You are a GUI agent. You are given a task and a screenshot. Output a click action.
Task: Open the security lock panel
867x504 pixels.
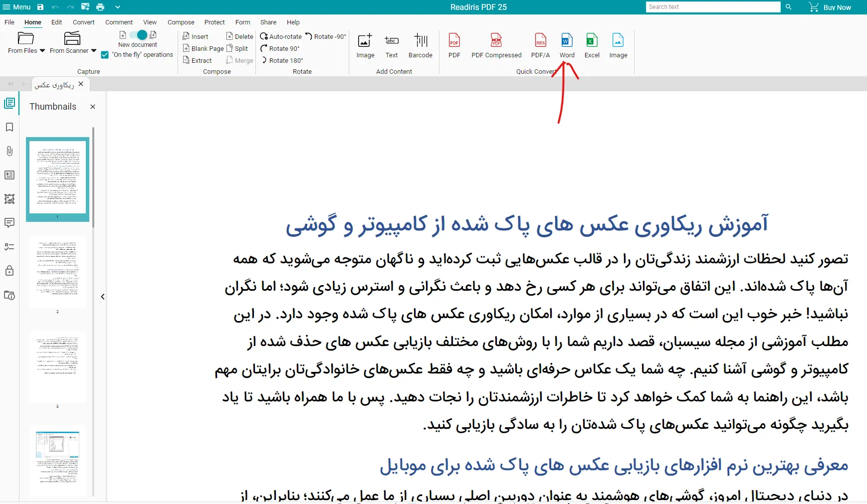point(9,271)
